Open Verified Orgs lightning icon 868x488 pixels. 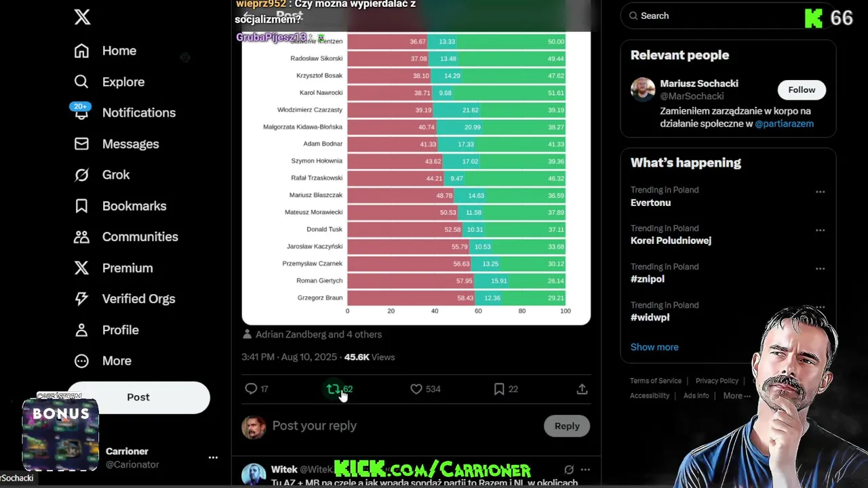(81, 299)
